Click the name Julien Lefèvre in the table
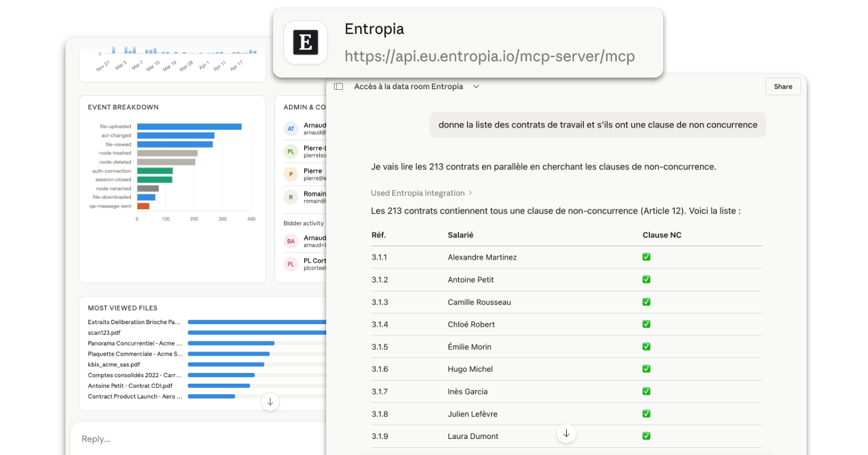This screenshot has height=455, width=868. click(473, 414)
